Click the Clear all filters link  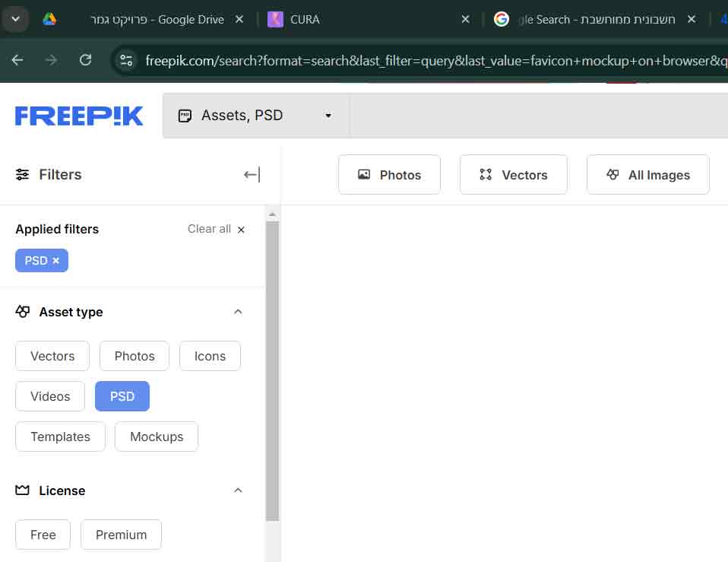209,229
